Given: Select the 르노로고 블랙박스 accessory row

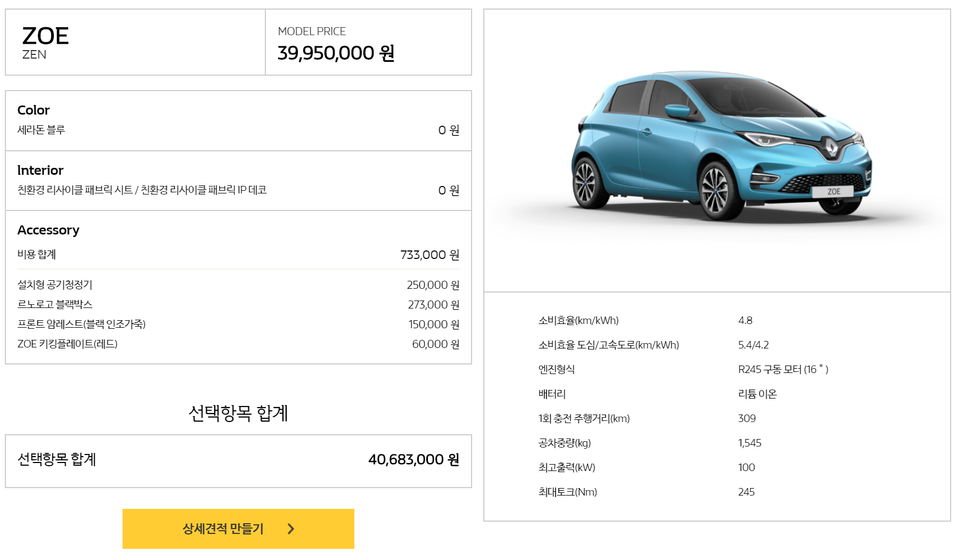Looking at the screenshot, I should click(238, 304).
